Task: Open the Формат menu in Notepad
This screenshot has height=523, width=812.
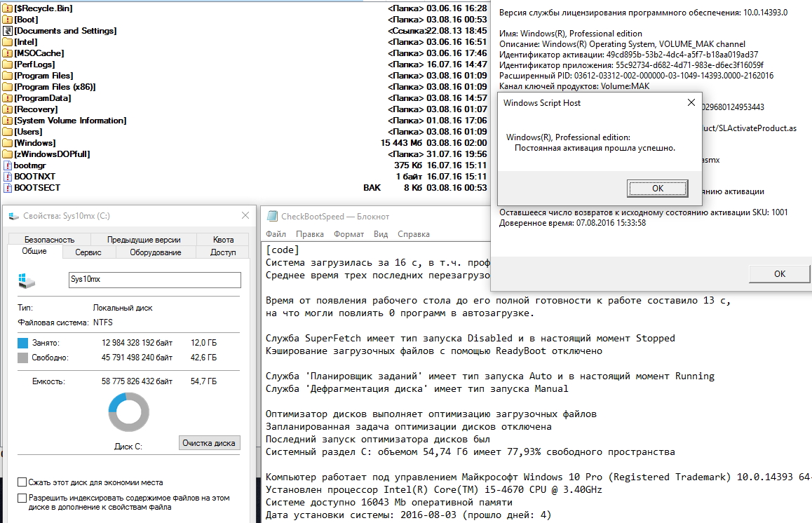Action: point(349,234)
